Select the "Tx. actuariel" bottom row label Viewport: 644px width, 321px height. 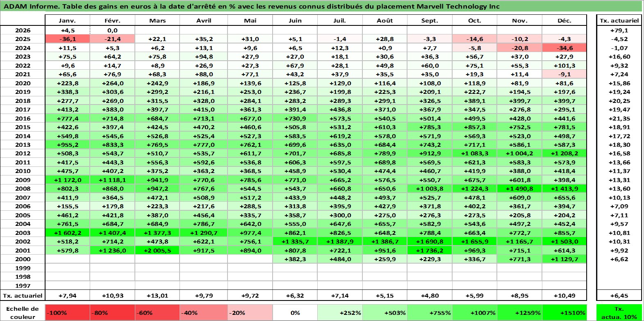[x=23, y=295]
